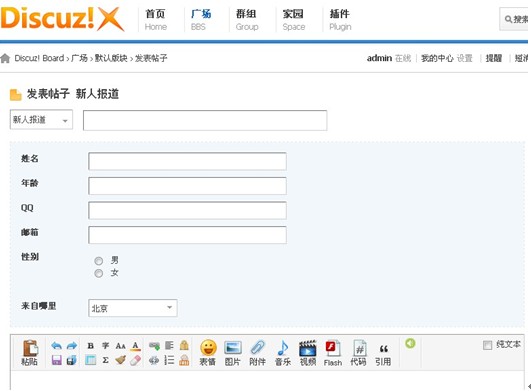Open 广场 breadcrumb link
Viewport: 531px width, 391px height.
(79, 58)
